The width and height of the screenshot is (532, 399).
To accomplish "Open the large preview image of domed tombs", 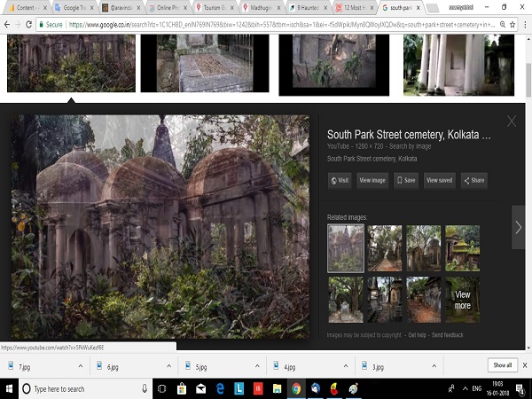I will [x=160, y=226].
